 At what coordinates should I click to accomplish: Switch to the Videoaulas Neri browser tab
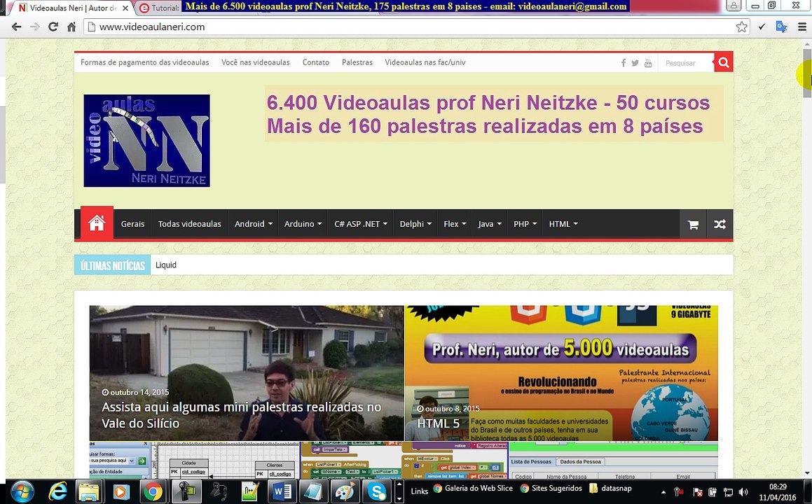[72, 8]
